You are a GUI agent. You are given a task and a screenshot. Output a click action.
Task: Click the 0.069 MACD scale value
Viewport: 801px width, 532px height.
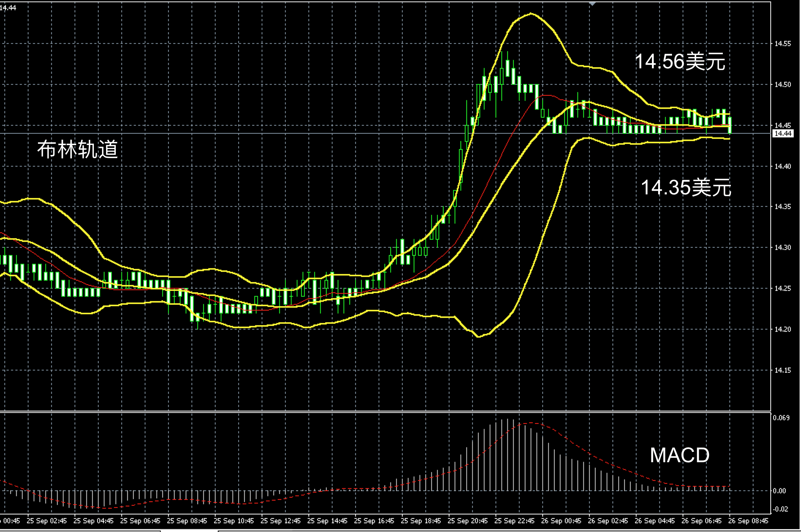(x=781, y=418)
